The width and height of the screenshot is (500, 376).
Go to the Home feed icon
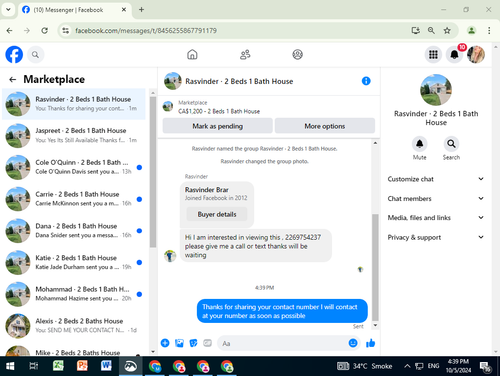[192, 54]
